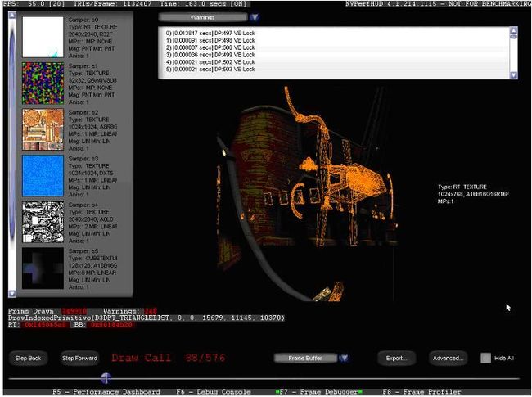The width and height of the screenshot is (532, 397).
Task: Select warning 2 DP:506 VB Lock
Action: (x=210, y=47)
